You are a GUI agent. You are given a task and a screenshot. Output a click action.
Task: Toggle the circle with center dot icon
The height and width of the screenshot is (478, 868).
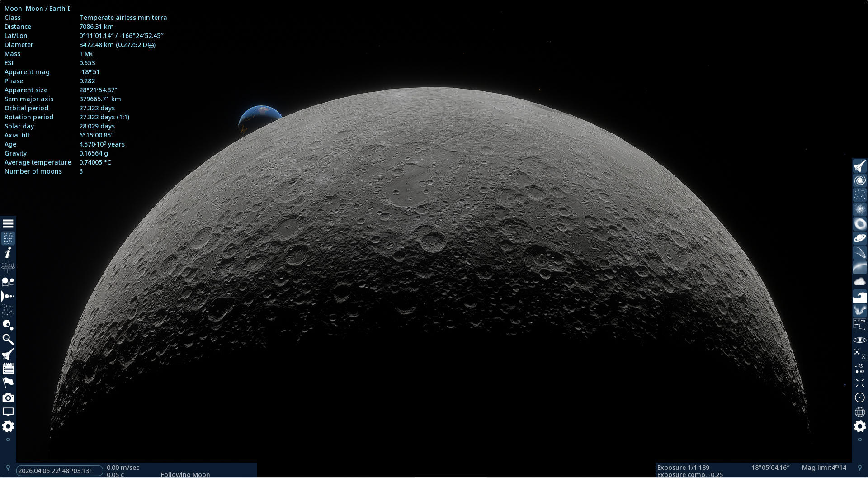860,398
